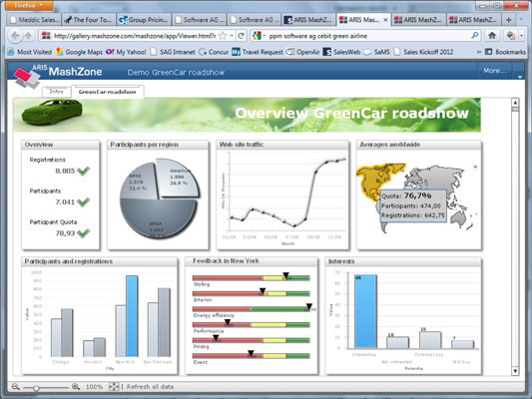Viewport: 532px width, 399px height.
Task: Click the bookmark star in the address bar
Action: coord(223,36)
